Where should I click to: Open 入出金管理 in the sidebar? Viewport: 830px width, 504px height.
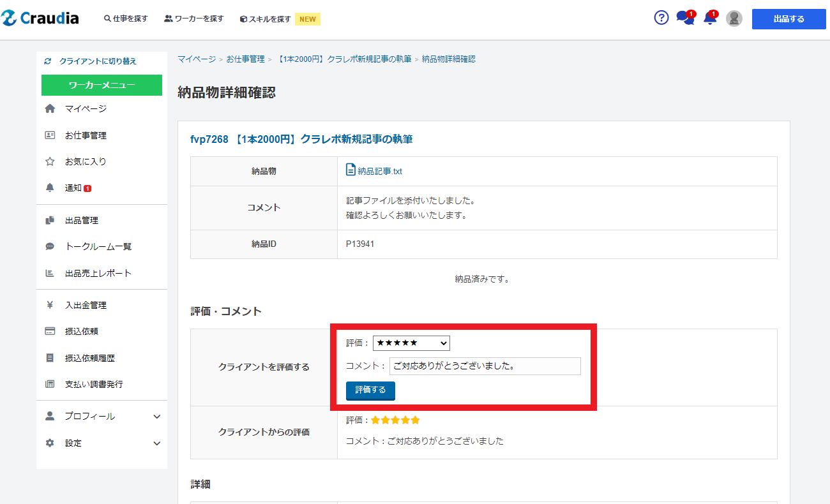86,306
